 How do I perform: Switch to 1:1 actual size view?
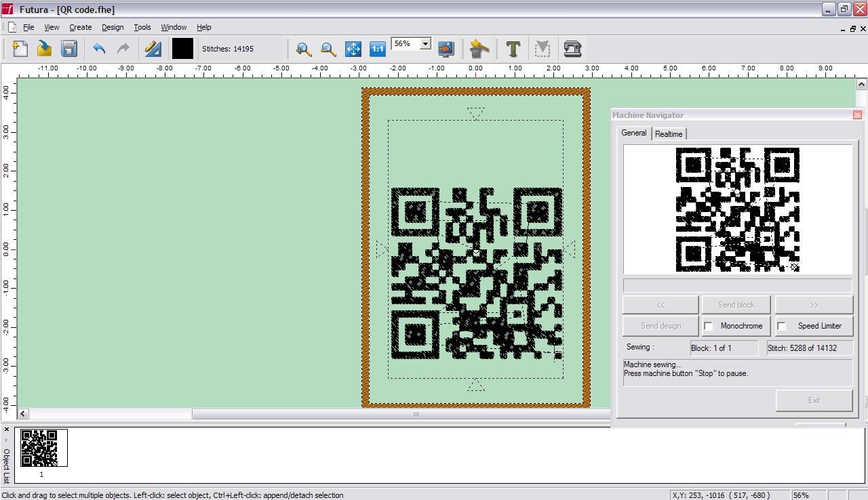377,48
